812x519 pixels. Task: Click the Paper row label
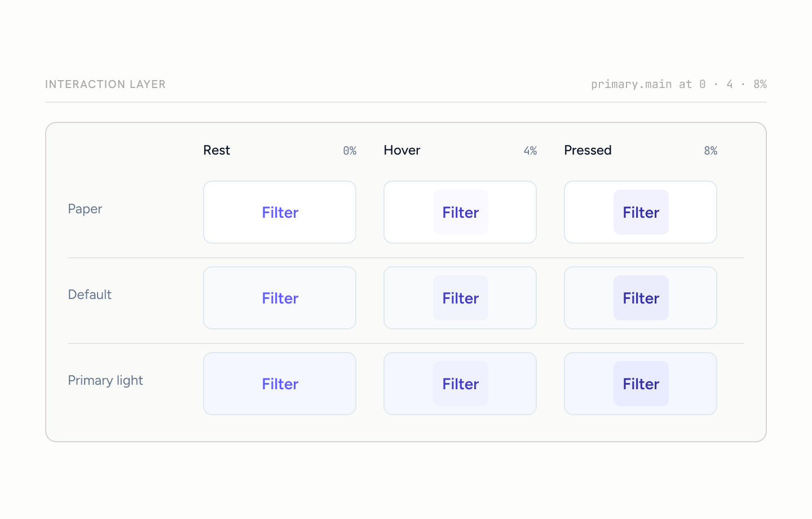point(85,209)
